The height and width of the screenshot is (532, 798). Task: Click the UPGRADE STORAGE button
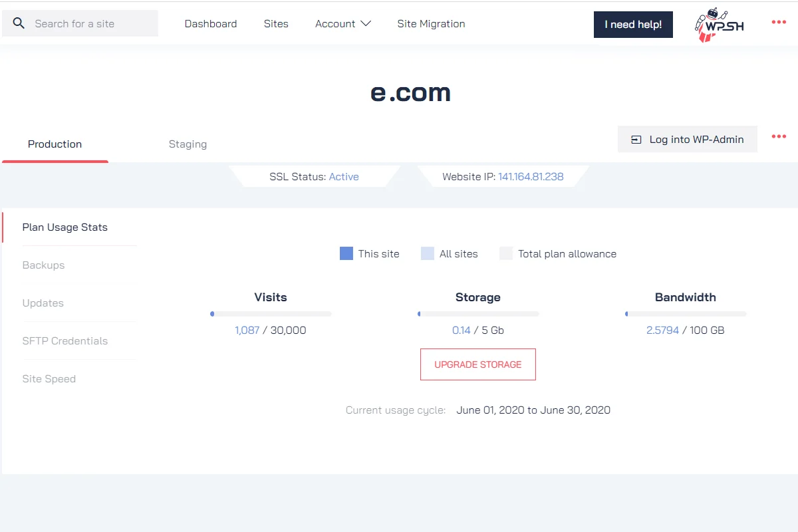point(477,364)
